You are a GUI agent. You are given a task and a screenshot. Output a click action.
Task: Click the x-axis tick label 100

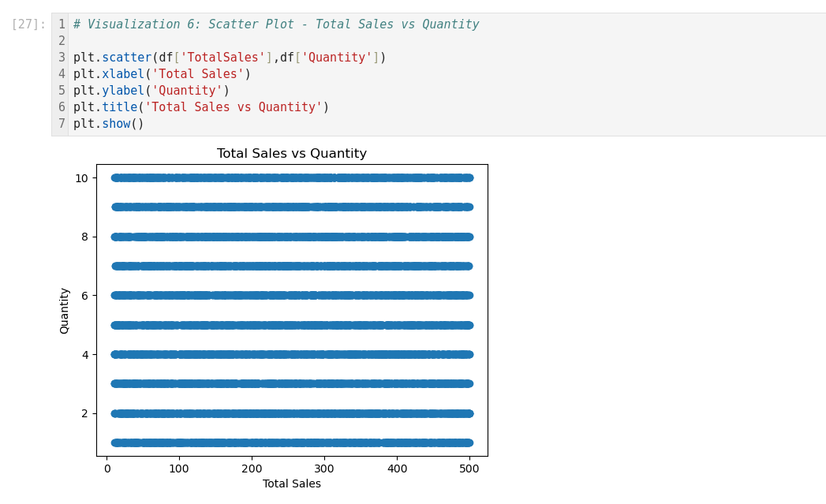tap(179, 468)
